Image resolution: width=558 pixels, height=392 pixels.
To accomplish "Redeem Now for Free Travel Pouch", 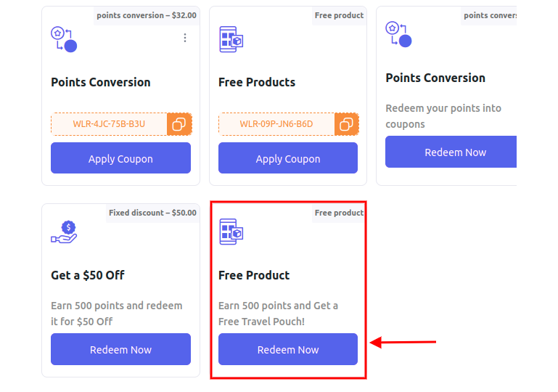I will tap(288, 349).
